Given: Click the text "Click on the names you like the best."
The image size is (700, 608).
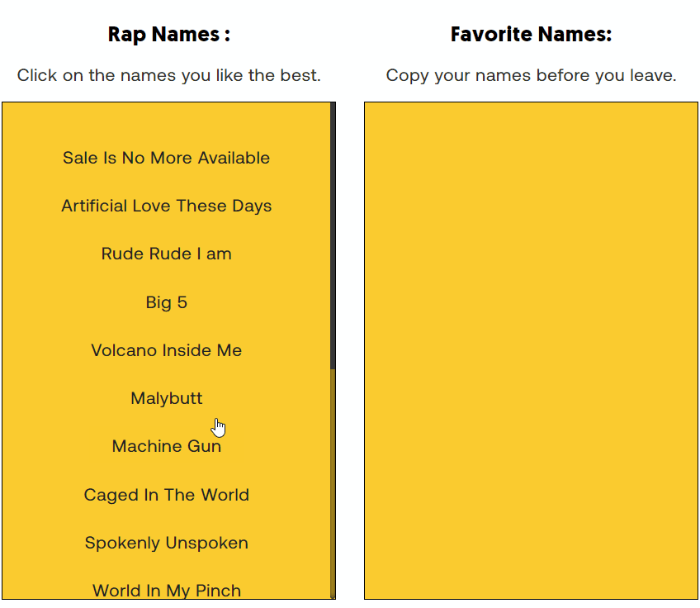Looking at the screenshot, I should point(168,75).
